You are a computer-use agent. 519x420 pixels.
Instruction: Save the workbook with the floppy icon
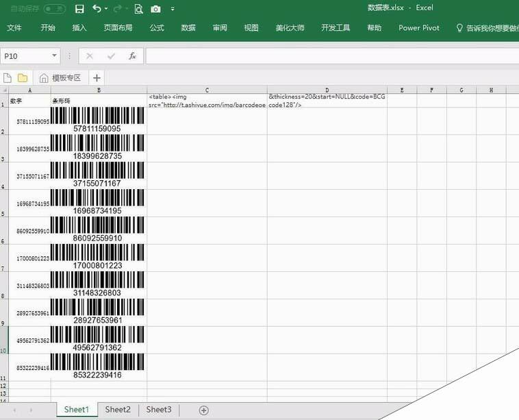79,9
